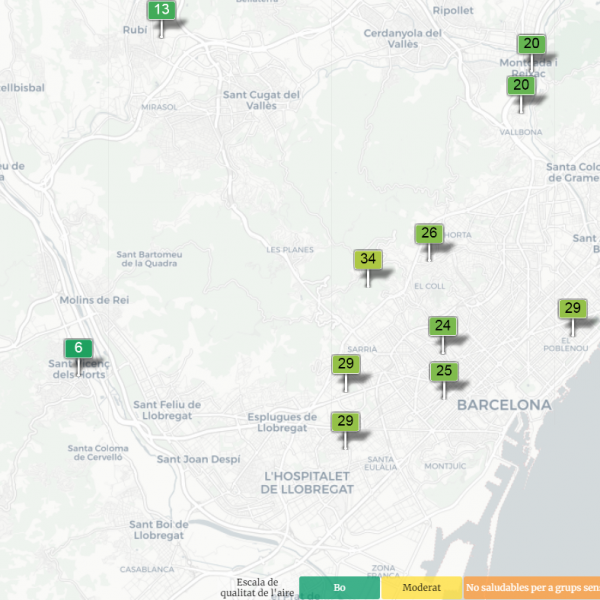Select marker 29 beside Esplugues de Llobregat
Image resolution: width=600 pixels, height=600 pixels.
tap(346, 422)
